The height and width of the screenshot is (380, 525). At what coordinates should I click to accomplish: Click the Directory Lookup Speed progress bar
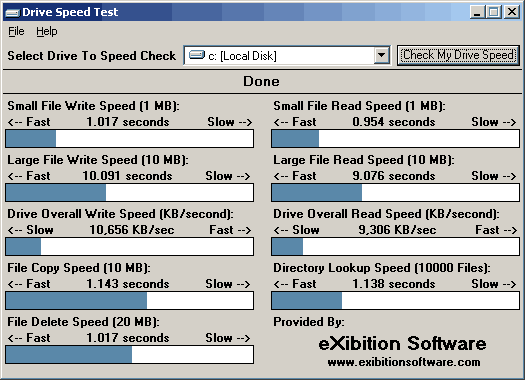(395, 300)
